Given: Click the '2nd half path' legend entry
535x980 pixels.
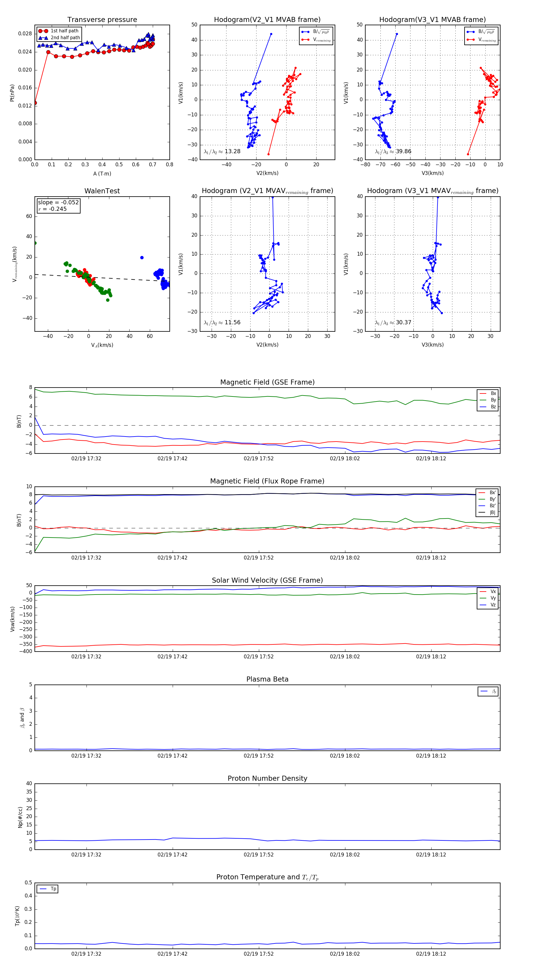Looking at the screenshot, I should click(59, 38).
